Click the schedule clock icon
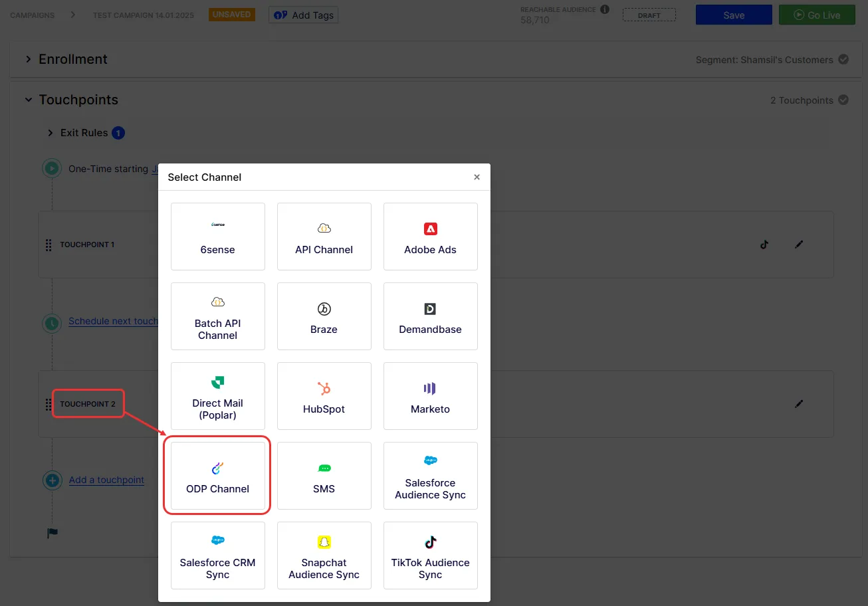This screenshot has height=606, width=868. point(52,323)
